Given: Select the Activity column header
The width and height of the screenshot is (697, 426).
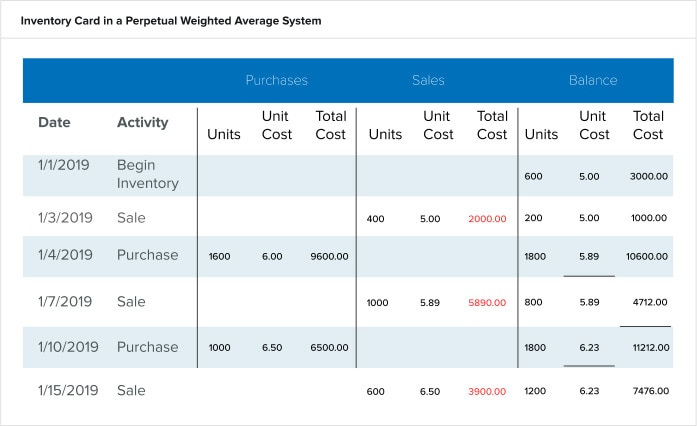Looking at the screenshot, I should coord(142,123).
